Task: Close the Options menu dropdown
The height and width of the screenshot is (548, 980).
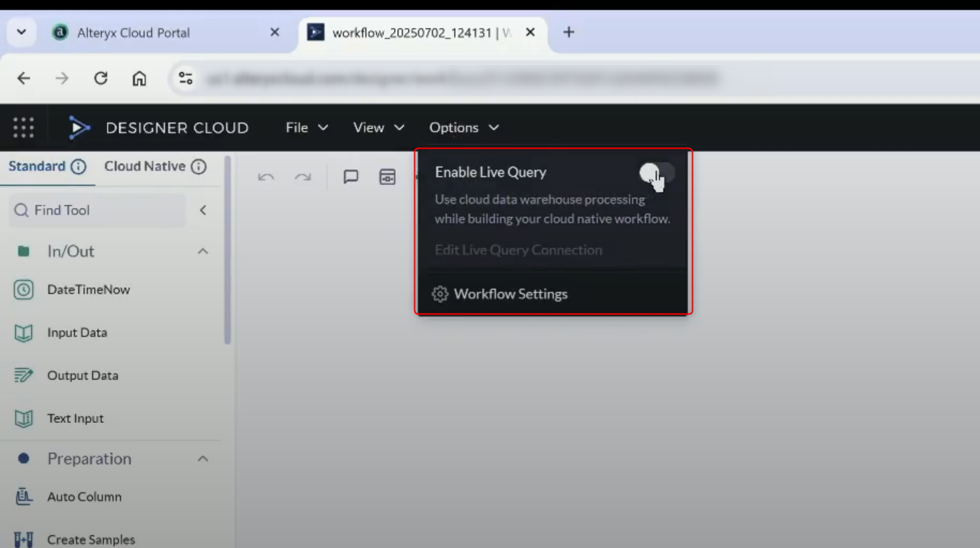Action: tap(464, 128)
